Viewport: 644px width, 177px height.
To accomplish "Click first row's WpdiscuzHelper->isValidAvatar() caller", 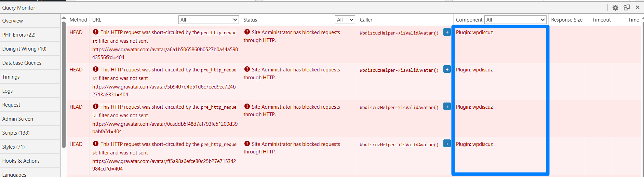I will click(399, 33).
